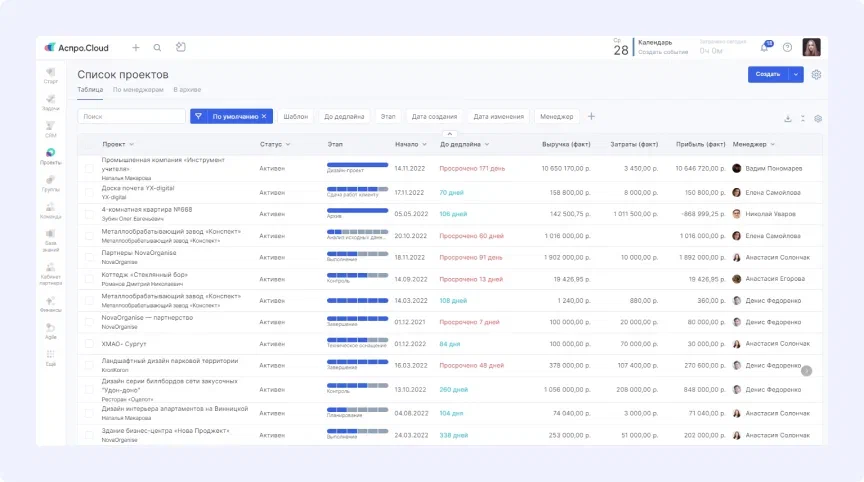Click the round arrow button at right edge
The height and width of the screenshot is (482, 864).
coord(806,371)
